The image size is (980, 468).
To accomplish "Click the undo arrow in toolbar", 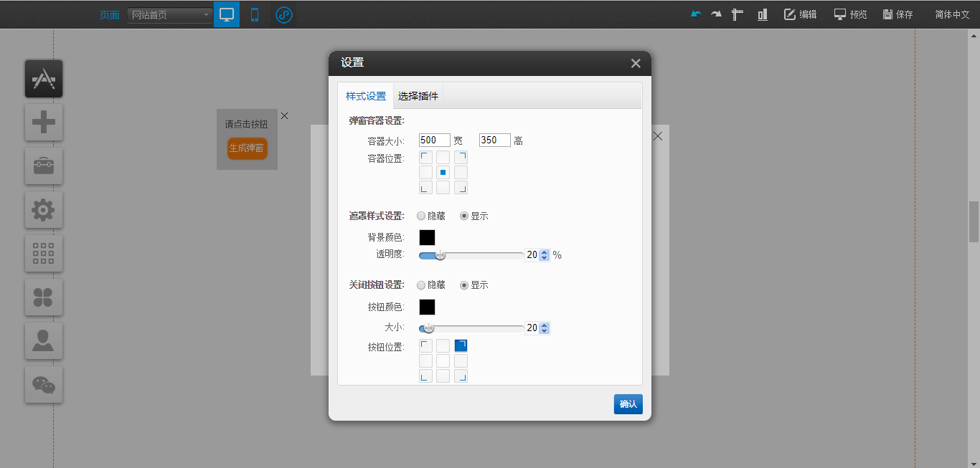I will (x=695, y=14).
